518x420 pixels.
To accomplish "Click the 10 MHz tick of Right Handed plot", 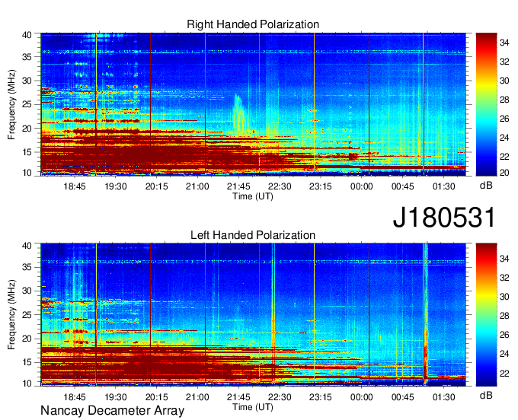I will [27, 173].
